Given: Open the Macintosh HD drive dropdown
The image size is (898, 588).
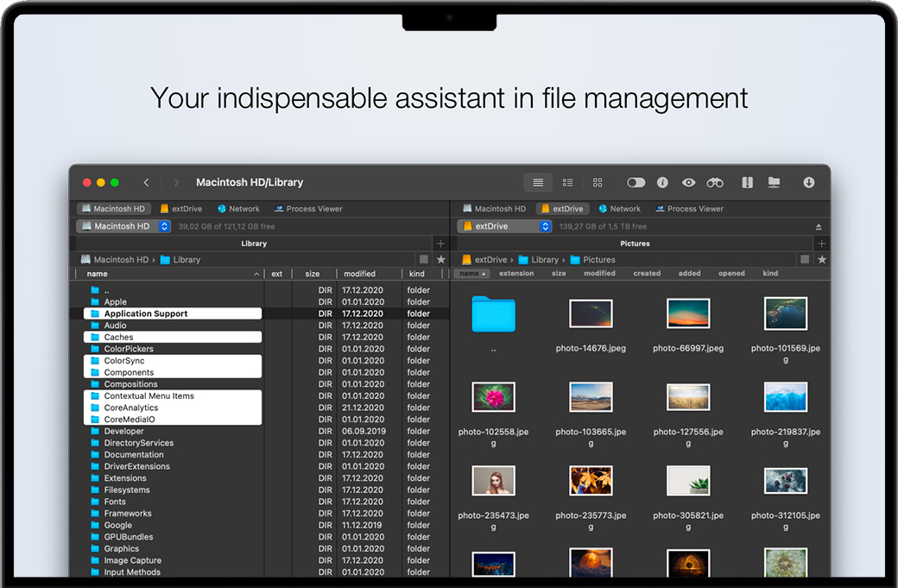Looking at the screenshot, I should 166,226.
